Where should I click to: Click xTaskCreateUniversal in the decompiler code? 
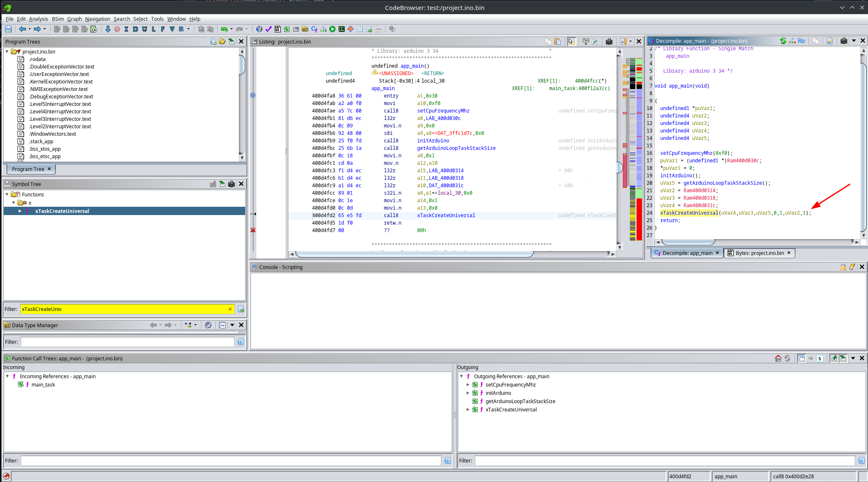pyautogui.click(x=689, y=213)
